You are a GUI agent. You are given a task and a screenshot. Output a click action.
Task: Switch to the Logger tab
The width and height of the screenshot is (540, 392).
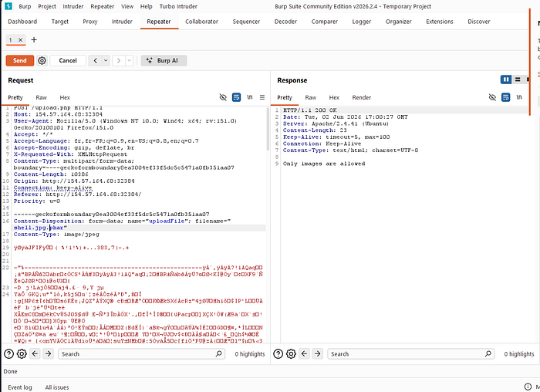tap(362, 22)
